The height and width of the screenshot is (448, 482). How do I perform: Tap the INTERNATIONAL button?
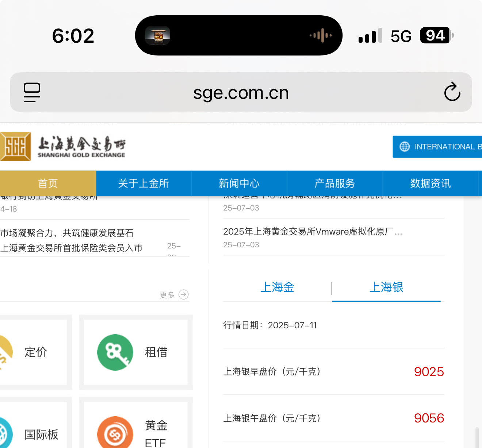coord(437,147)
